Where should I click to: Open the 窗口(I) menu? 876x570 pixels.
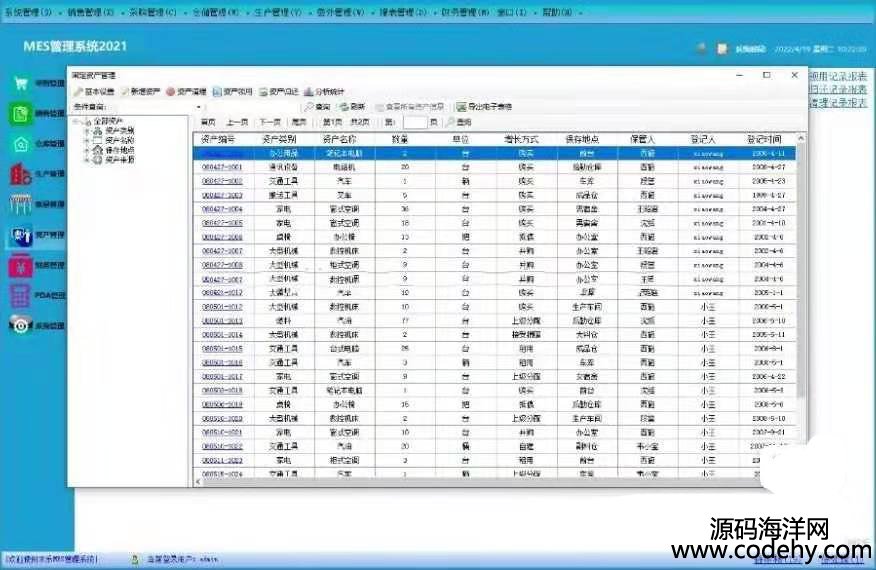tap(512, 12)
